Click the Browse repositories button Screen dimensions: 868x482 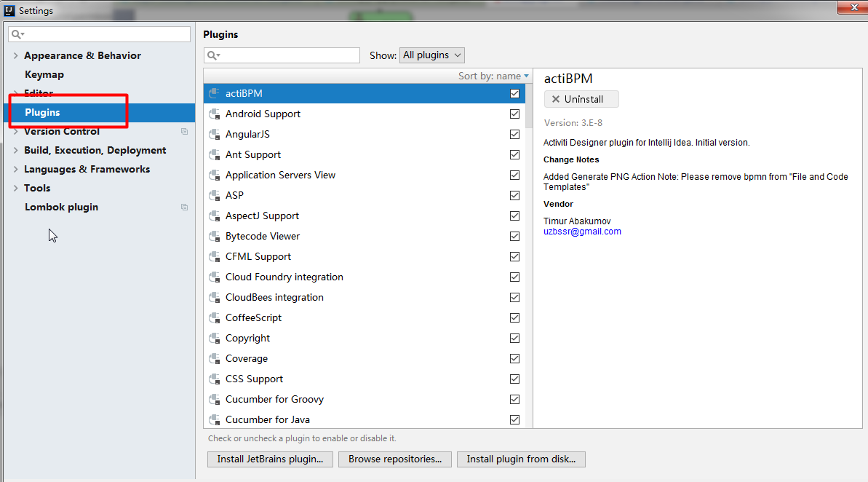click(x=394, y=459)
